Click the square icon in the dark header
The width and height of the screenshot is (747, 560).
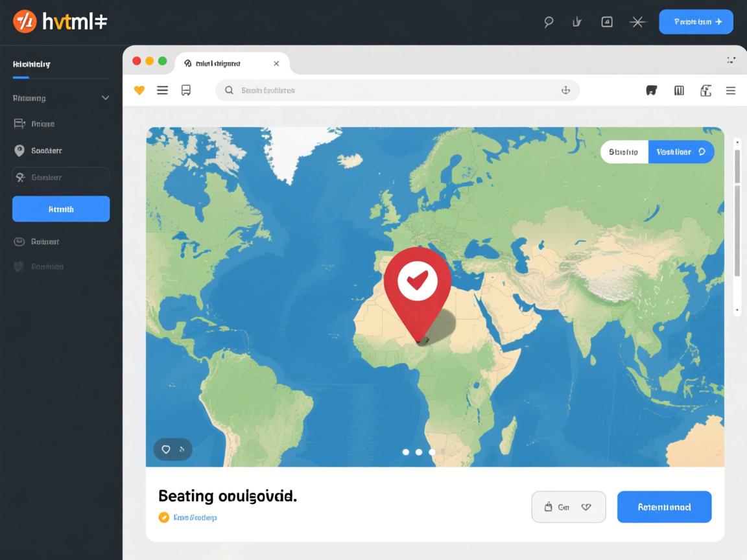coord(607,22)
